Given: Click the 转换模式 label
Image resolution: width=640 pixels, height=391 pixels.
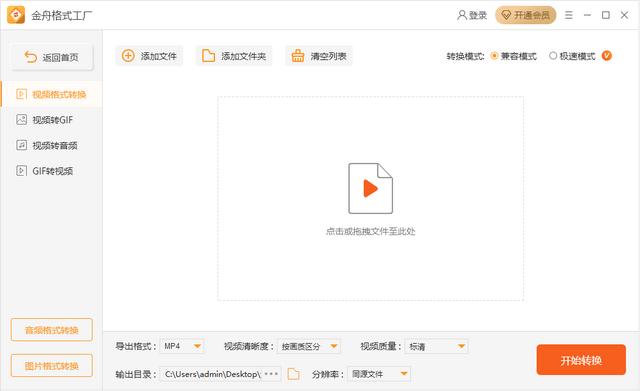Looking at the screenshot, I should pyautogui.click(x=465, y=56).
